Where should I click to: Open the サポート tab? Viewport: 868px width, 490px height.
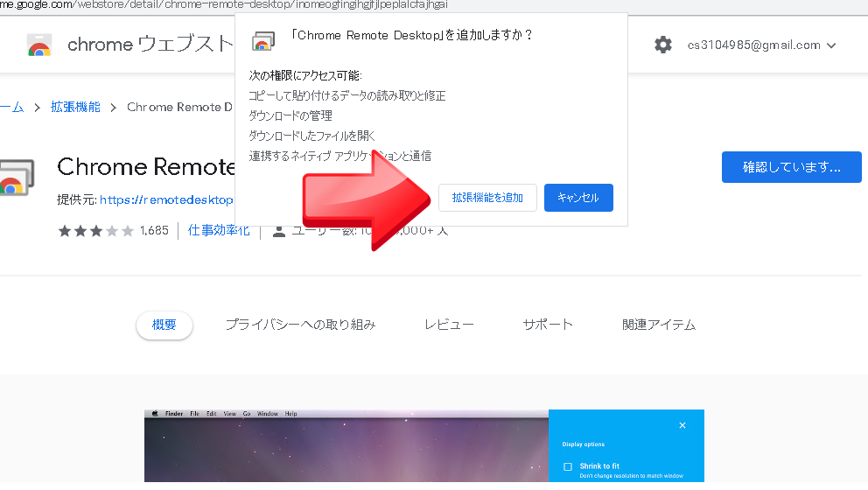548,325
